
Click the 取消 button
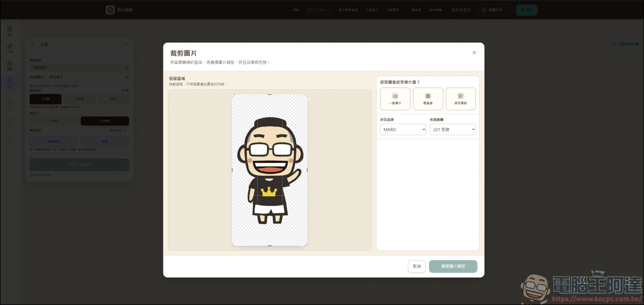pyautogui.click(x=416, y=266)
